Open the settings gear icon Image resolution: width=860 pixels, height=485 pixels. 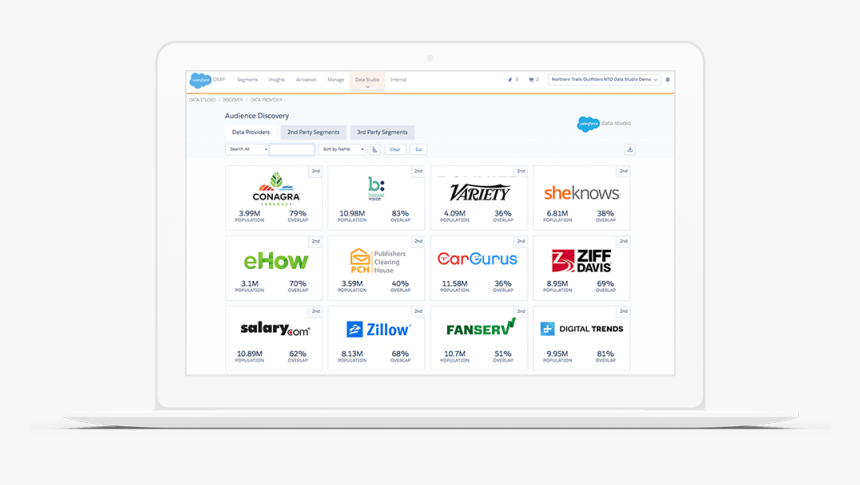(668, 79)
